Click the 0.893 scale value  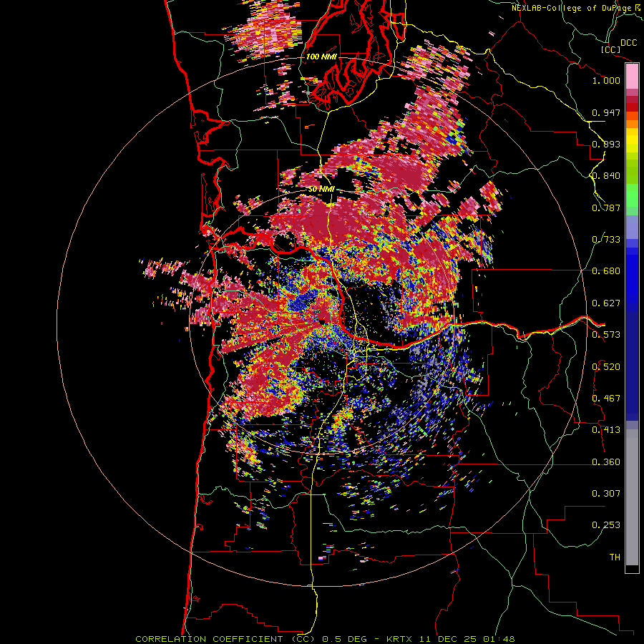click(606, 144)
